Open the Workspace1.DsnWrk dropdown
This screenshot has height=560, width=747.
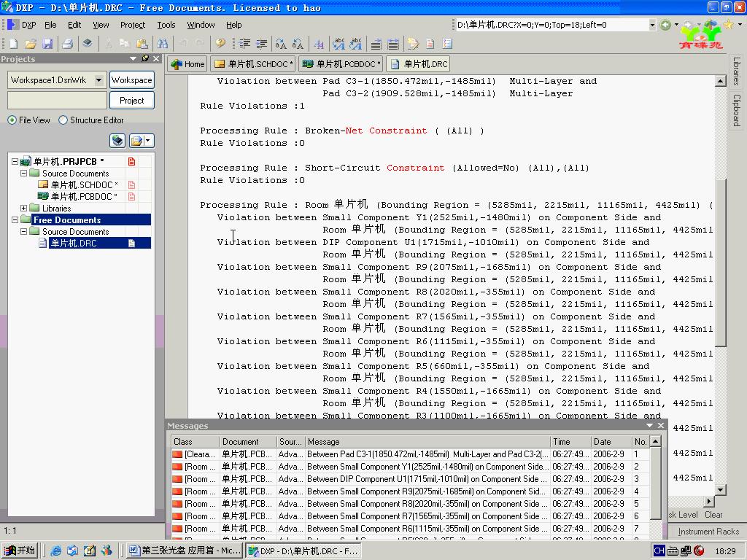coord(98,80)
